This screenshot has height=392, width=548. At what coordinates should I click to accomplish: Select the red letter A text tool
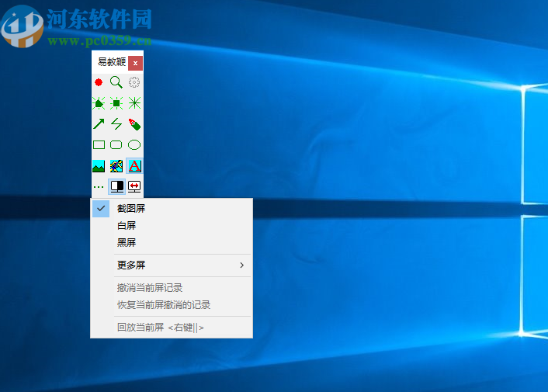coord(134,166)
